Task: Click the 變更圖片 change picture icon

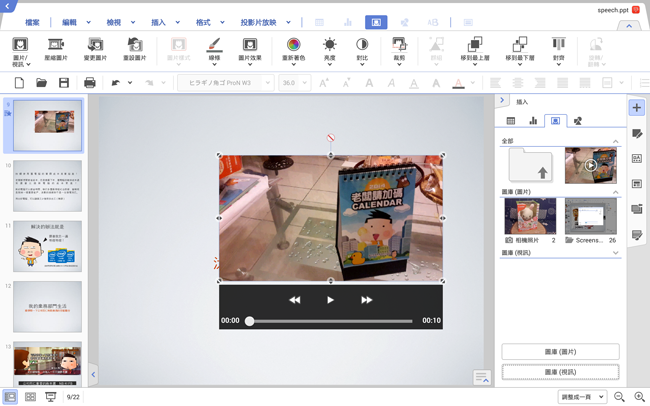Action: [96, 45]
